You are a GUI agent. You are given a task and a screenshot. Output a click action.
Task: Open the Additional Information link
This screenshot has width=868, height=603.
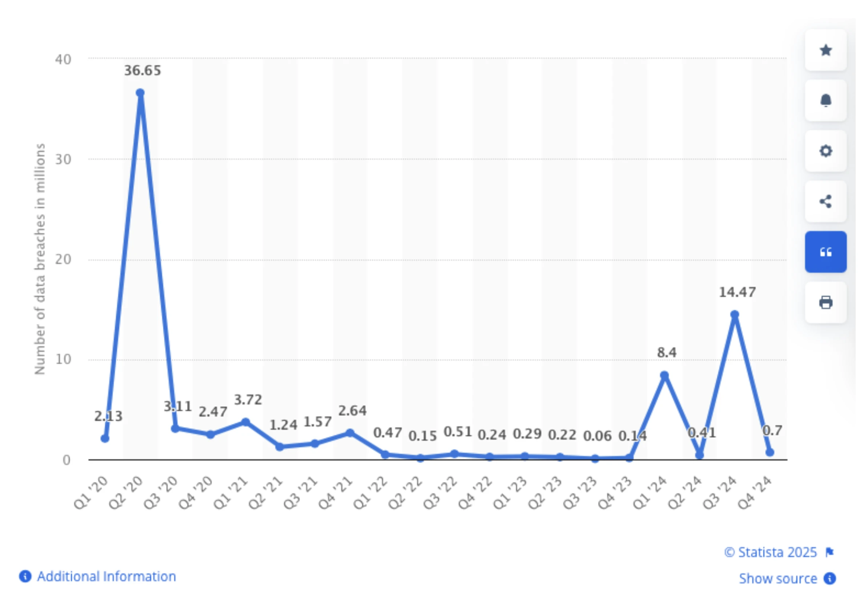pos(106,576)
